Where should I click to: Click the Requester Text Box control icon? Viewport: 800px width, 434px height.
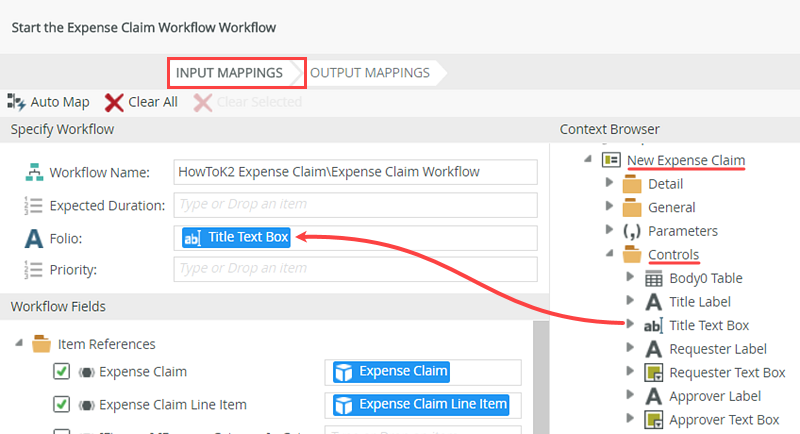(x=654, y=373)
